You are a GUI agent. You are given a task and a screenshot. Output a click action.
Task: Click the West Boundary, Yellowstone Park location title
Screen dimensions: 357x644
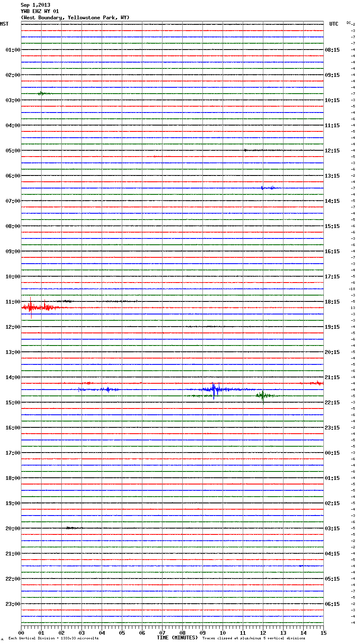tap(75, 18)
